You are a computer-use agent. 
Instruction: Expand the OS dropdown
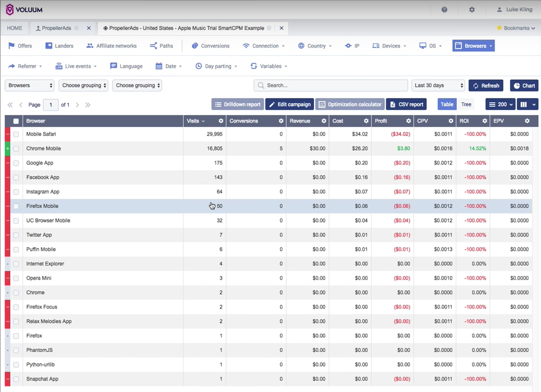pyautogui.click(x=430, y=46)
